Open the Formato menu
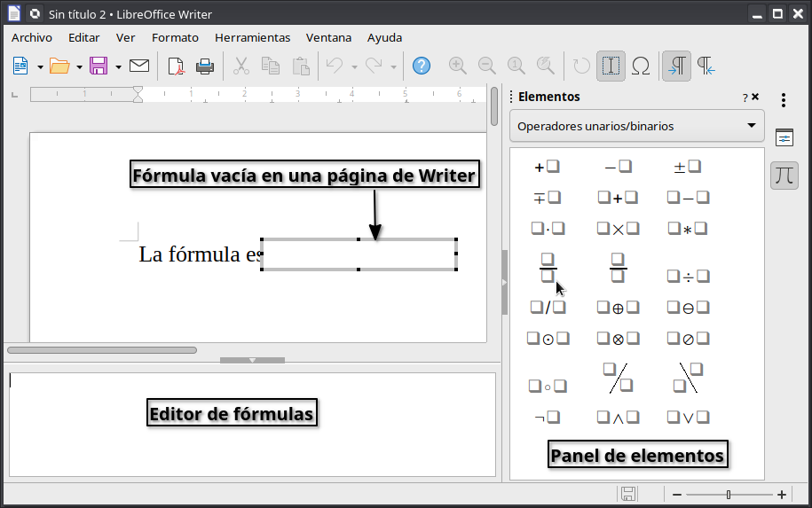812x508 pixels. 175,38
